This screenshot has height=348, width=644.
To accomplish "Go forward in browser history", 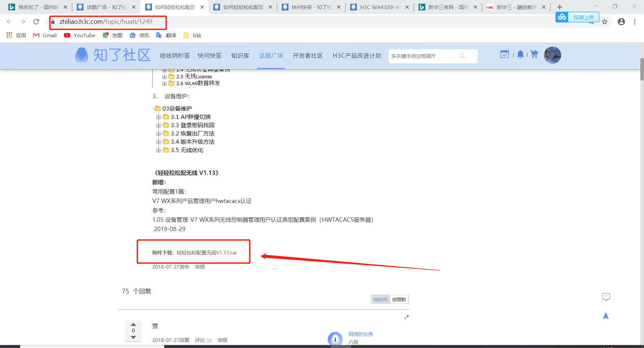I will 23,22.
